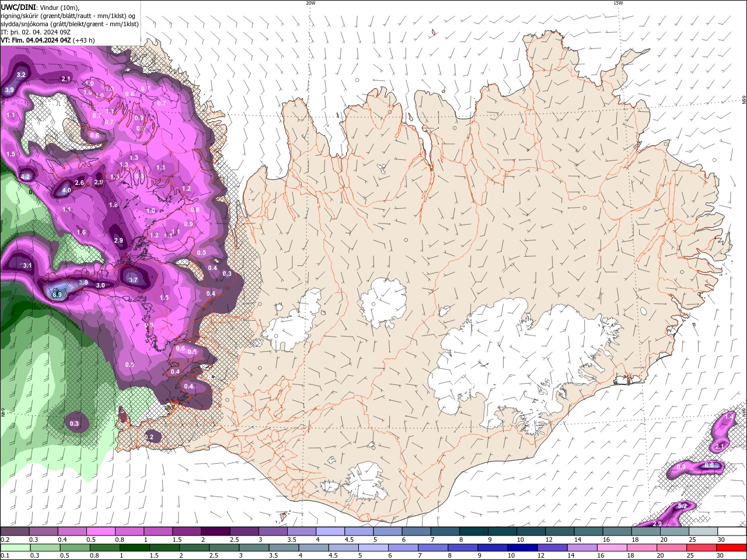
Task: Select bright red rain swatch after the 30 label
Action: point(732,548)
